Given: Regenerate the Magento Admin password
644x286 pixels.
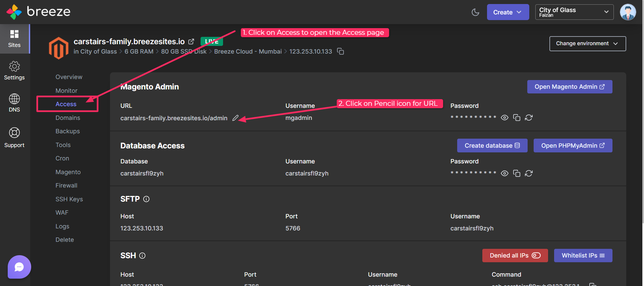Looking at the screenshot, I should pos(529,118).
